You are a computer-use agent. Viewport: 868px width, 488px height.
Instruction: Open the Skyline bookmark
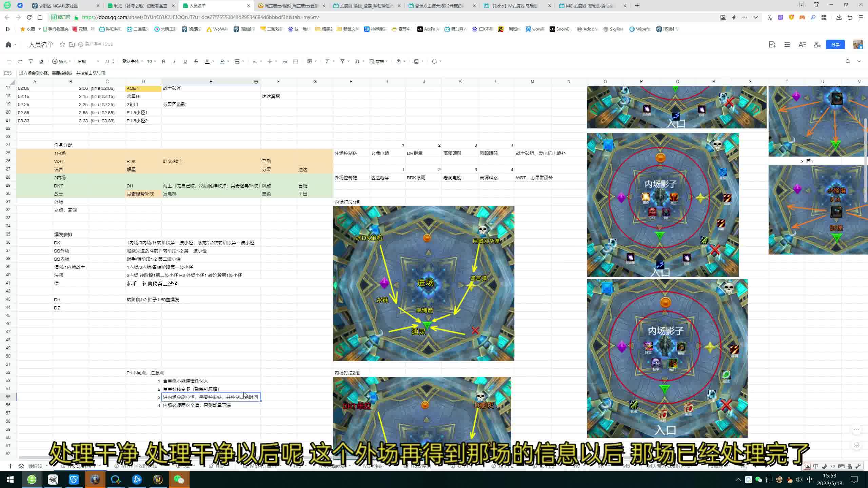tap(613, 29)
